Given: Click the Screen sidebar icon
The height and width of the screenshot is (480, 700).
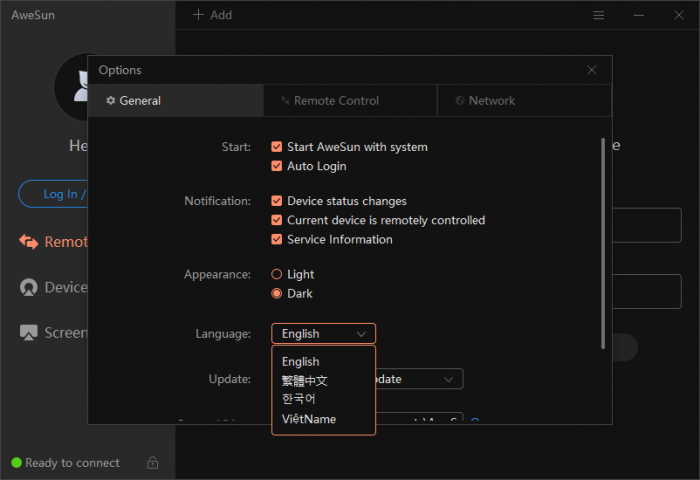Looking at the screenshot, I should (x=28, y=333).
